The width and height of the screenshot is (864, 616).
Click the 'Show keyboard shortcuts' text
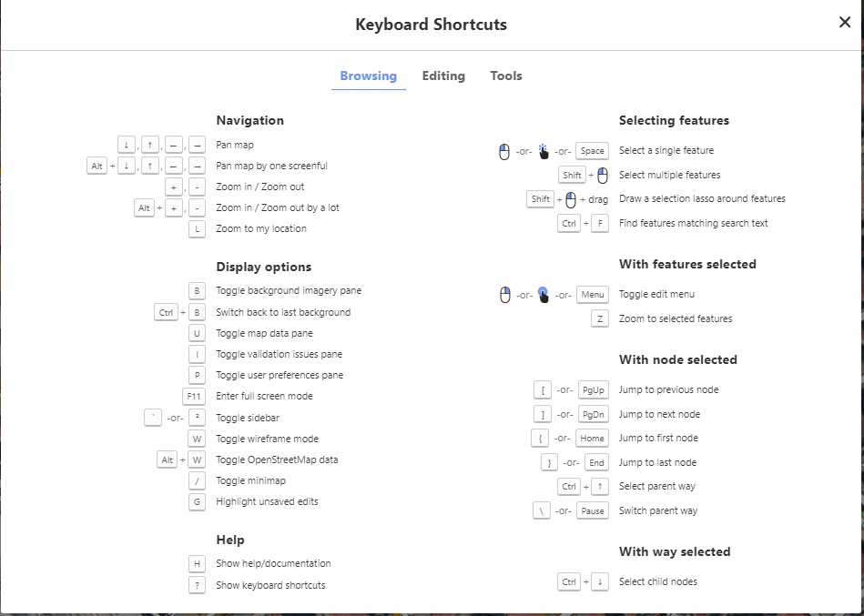[x=270, y=585]
